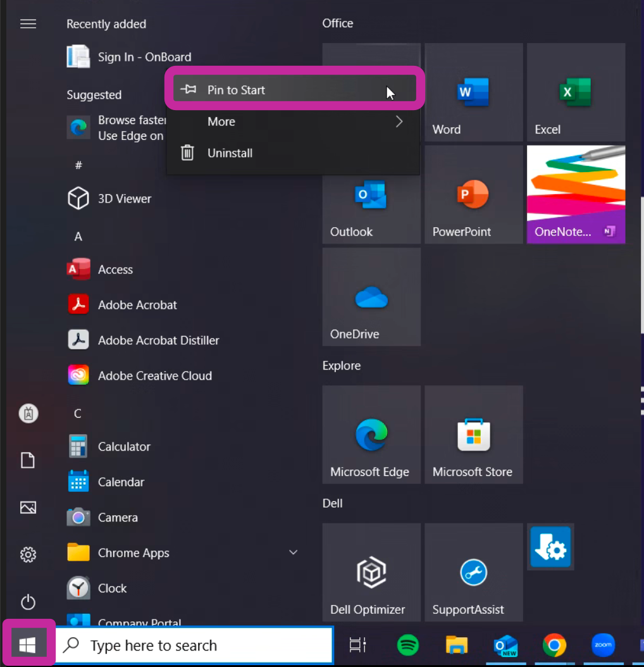The width and height of the screenshot is (644, 667).
Task: Open the SupportAssist tile
Action: [473, 573]
